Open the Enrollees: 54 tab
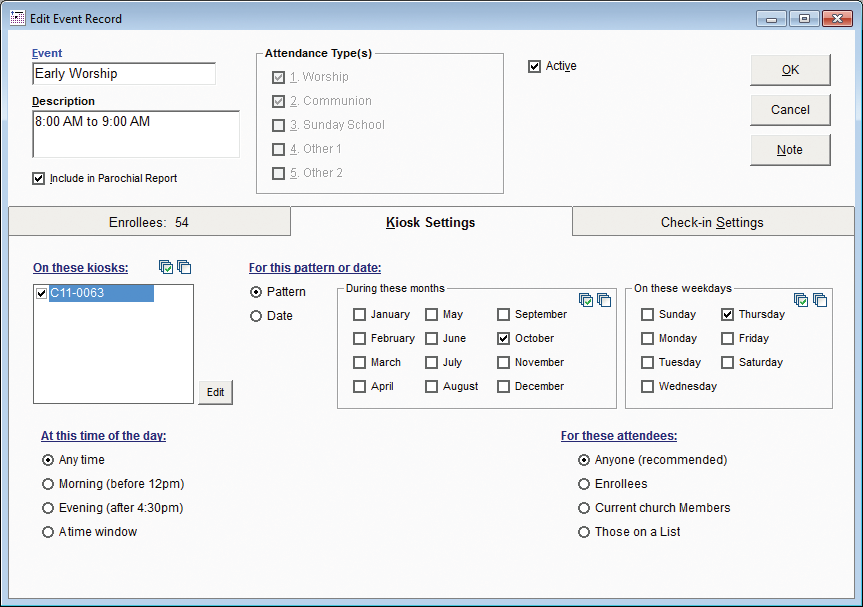This screenshot has height=607, width=863. pyautogui.click(x=148, y=222)
